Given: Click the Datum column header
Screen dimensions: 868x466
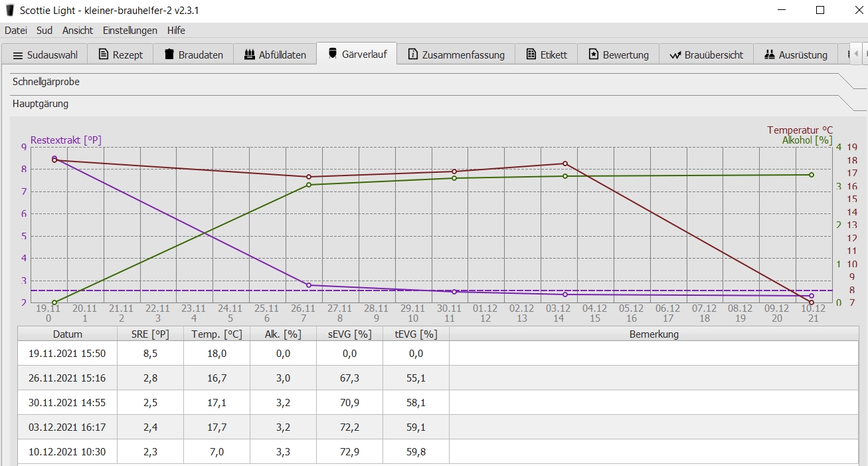Looking at the screenshot, I should tap(68, 334).
